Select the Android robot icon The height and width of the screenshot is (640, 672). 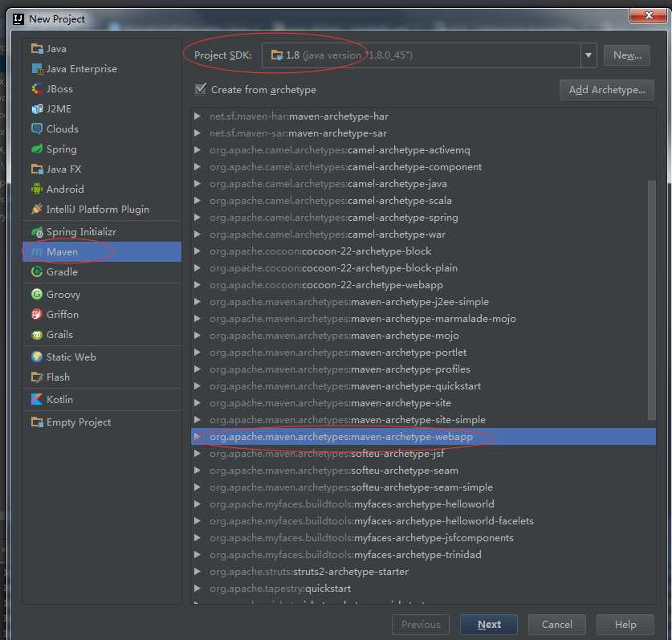[37, 189]
